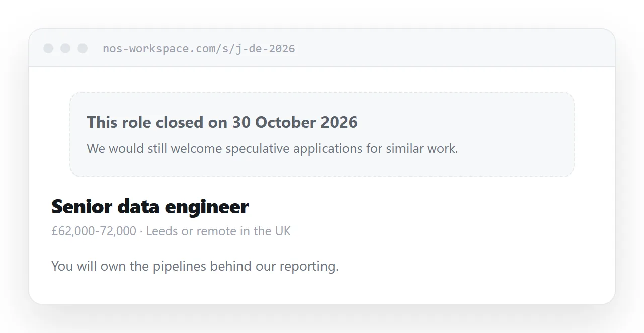
Task: Click the pipelines description sentence
Action: (195, 266)
